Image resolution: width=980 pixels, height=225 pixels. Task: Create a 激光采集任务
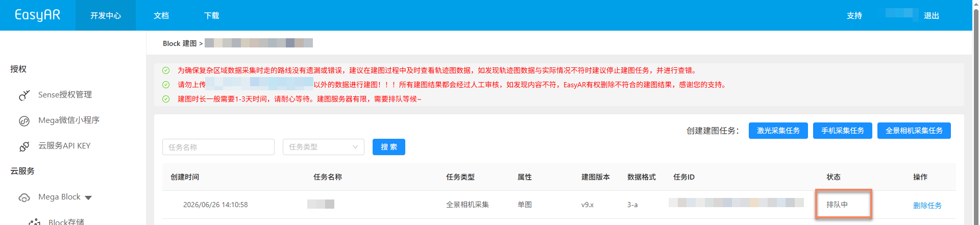pyautogui.click(x=778, y=131)
